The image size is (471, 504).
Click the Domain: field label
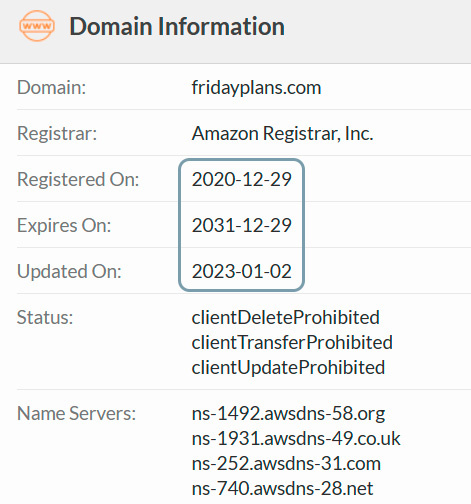click(x=52, y=88)
